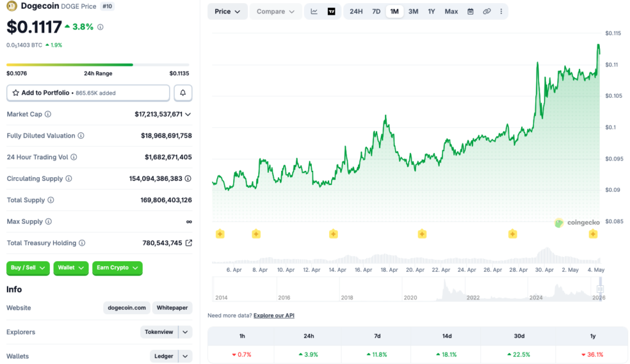Select the 1M time range
The width and height of the screenshot is (630, 364).
pyautogui.click(x=394, y=12)
